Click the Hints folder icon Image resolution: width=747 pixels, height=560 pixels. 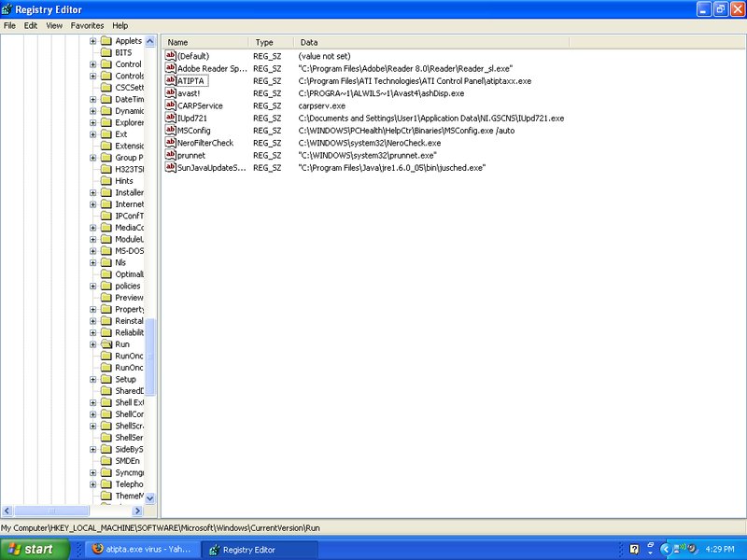pos(106,180)
